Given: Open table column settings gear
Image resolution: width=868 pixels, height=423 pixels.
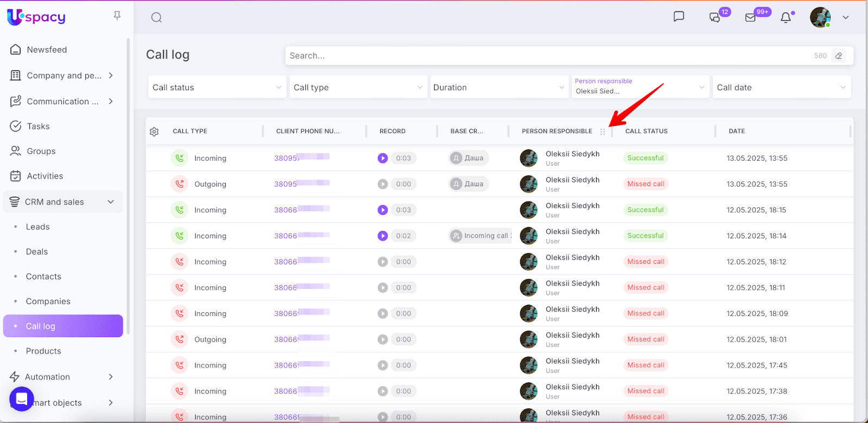Looking at the screenshot, I should (x=154, y=131).
